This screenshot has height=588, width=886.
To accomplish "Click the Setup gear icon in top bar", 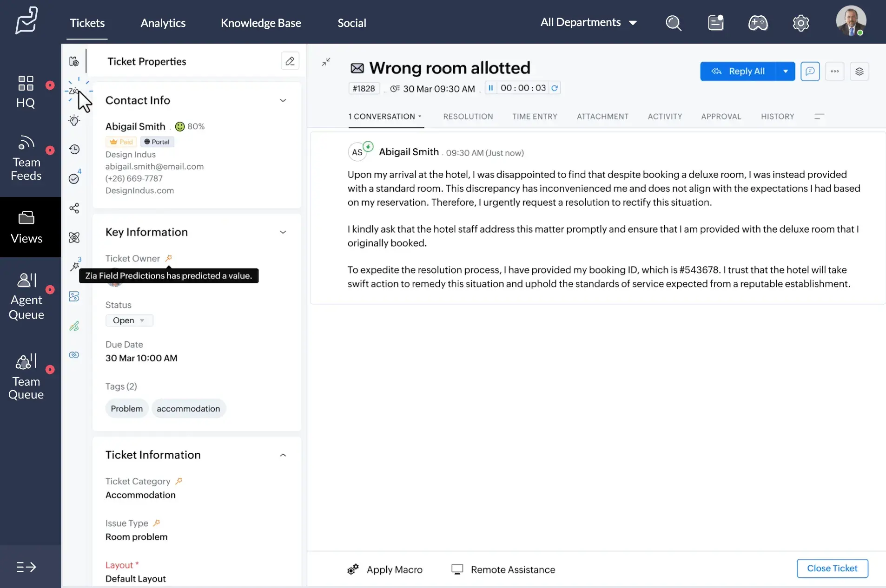I will [801, 23].
